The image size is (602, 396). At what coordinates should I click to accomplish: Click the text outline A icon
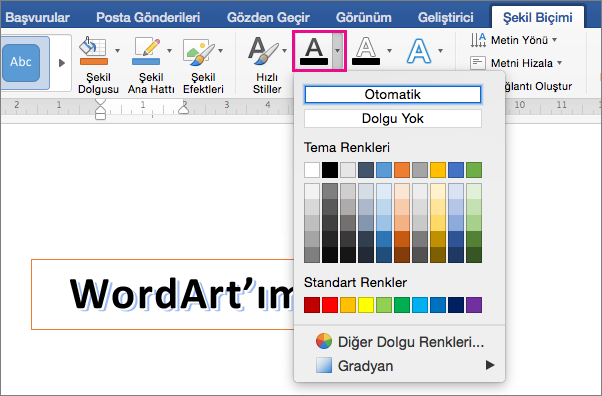(366, 51)
